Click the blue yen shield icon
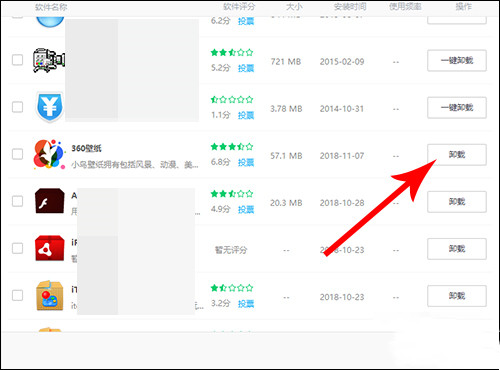500x370 pixels. point(49,107)
